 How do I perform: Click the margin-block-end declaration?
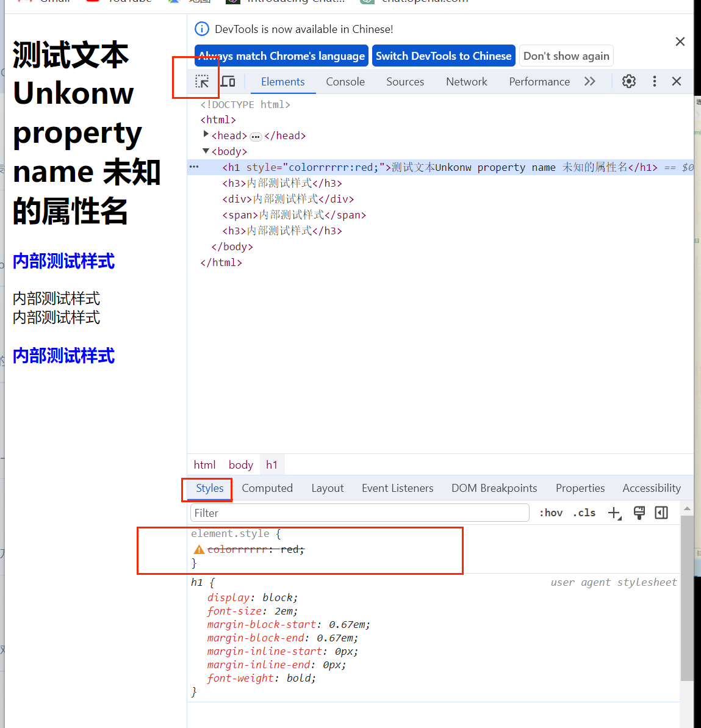(x=282, y=638)
